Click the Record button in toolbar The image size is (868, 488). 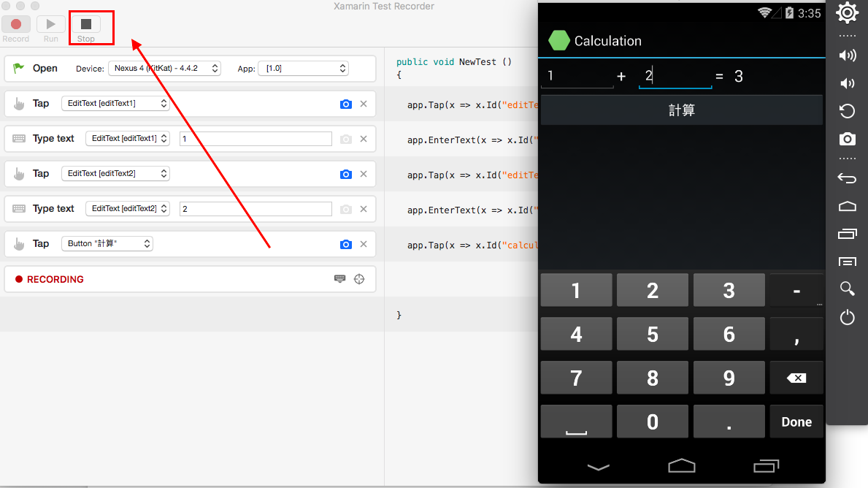pyautogui.click(x=16, y=24)
